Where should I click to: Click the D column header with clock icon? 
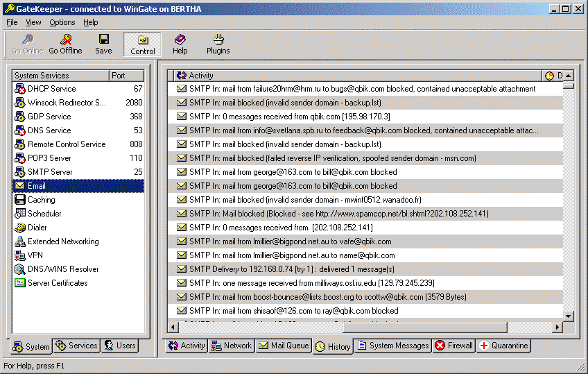coord(553,76)
